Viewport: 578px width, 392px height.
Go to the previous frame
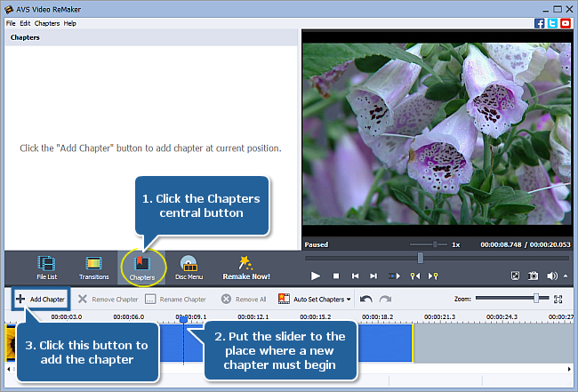[x=355, y=276]
